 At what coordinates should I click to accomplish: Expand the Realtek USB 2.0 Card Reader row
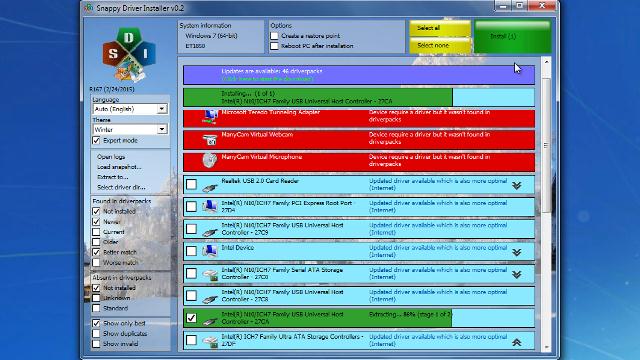[517, 186]
